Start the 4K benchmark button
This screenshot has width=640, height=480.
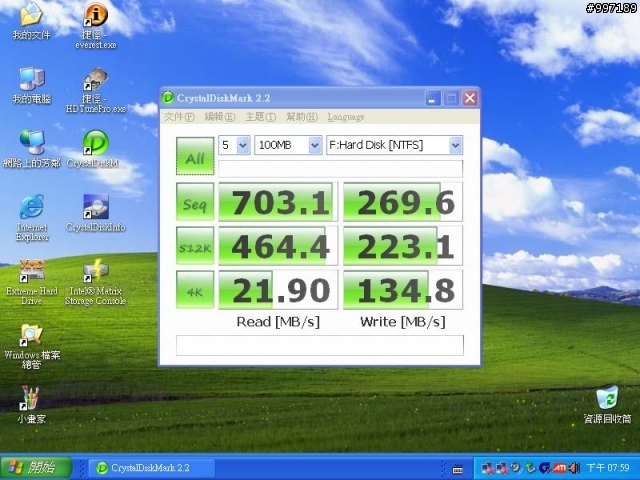coord(195,290)
